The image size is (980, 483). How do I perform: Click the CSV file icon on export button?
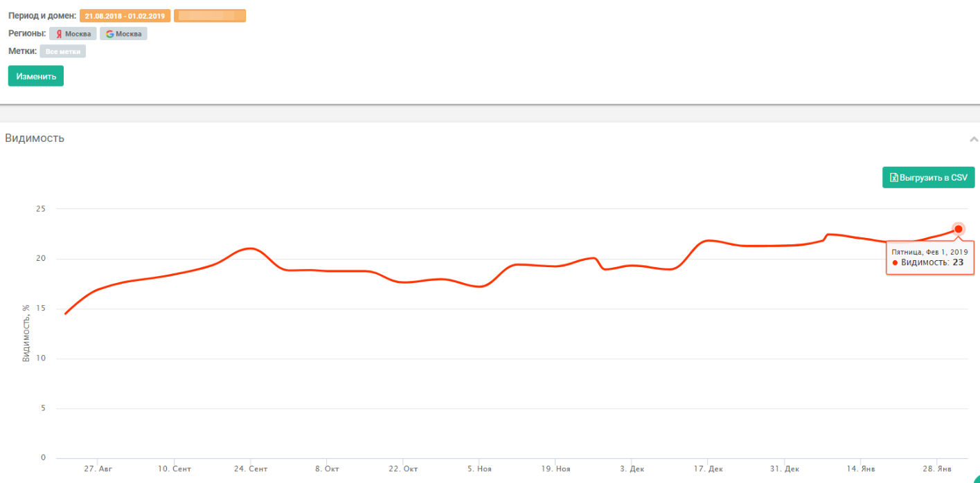[893, 177]
